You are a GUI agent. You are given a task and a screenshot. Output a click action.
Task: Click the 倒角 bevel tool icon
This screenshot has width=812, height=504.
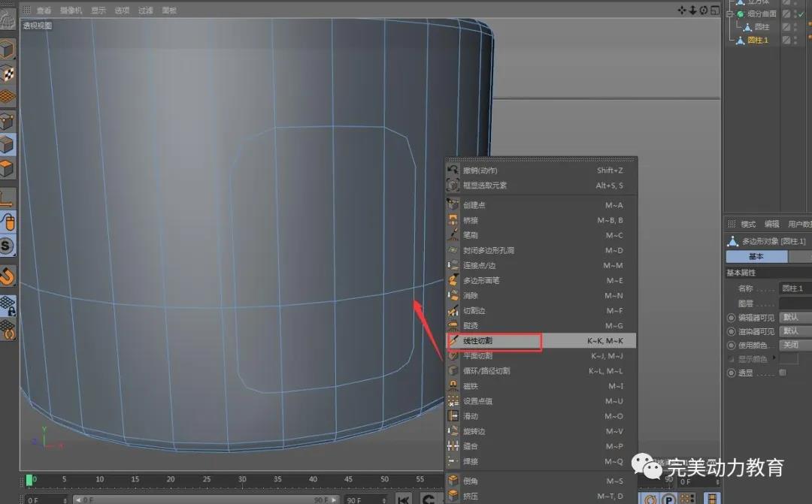[453, 481]
